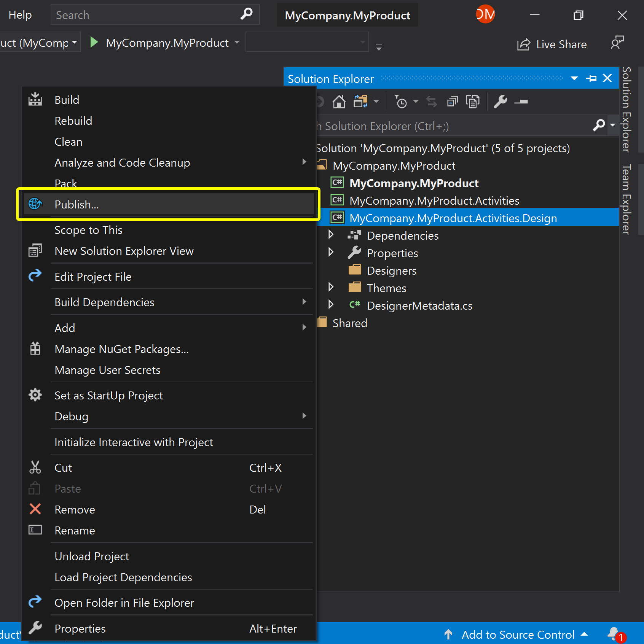The image size is (644, 644).
Task: Choose Properties with Alt+Enter shortcut in context menu
Action: point(169,629)
